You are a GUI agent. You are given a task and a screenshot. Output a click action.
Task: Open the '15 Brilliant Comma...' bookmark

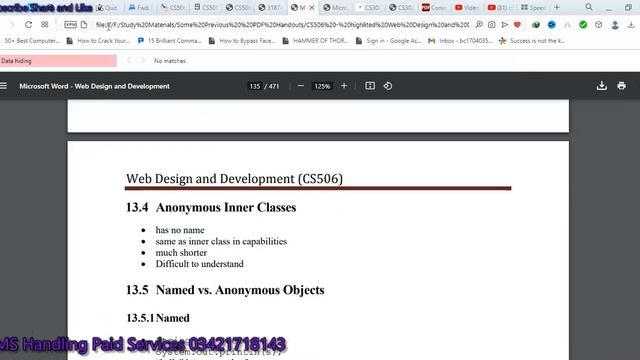pos(169,41)
